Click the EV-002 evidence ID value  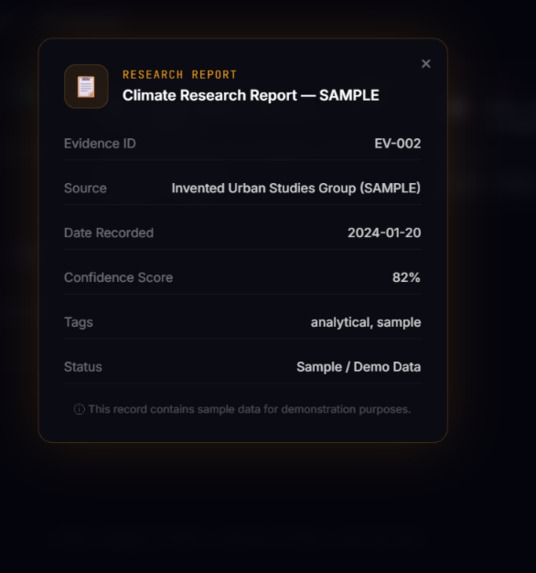click(x=398, y=144)
